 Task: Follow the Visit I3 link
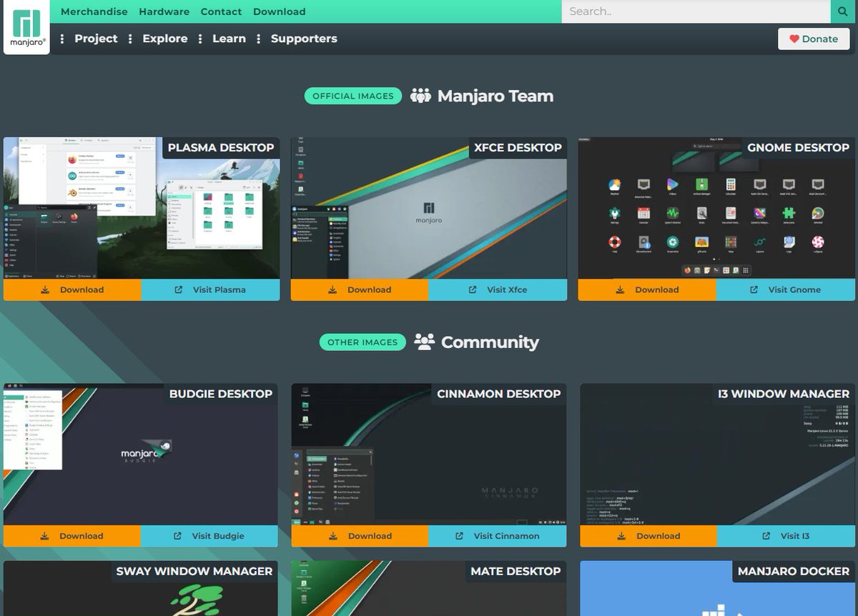click(x=786, y=536)
